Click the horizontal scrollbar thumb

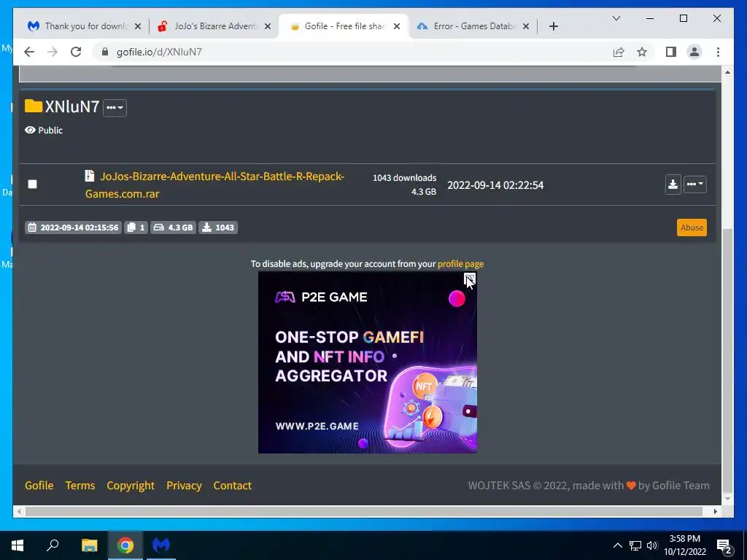[364, 511]
